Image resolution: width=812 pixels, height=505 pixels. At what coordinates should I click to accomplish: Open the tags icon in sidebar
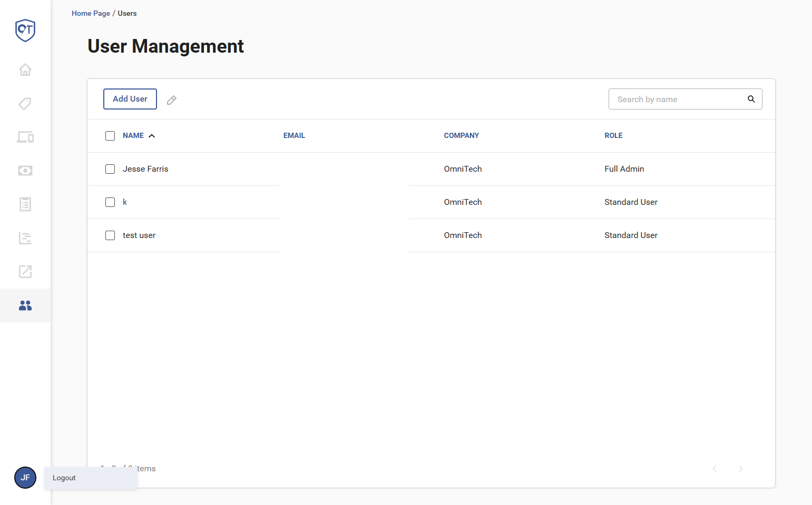tap(25, 103)
